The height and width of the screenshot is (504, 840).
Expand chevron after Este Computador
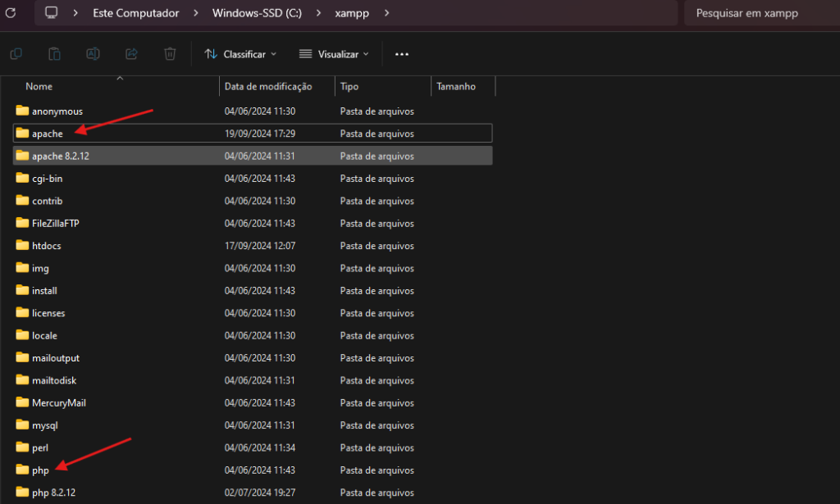[x=195, y=13]
